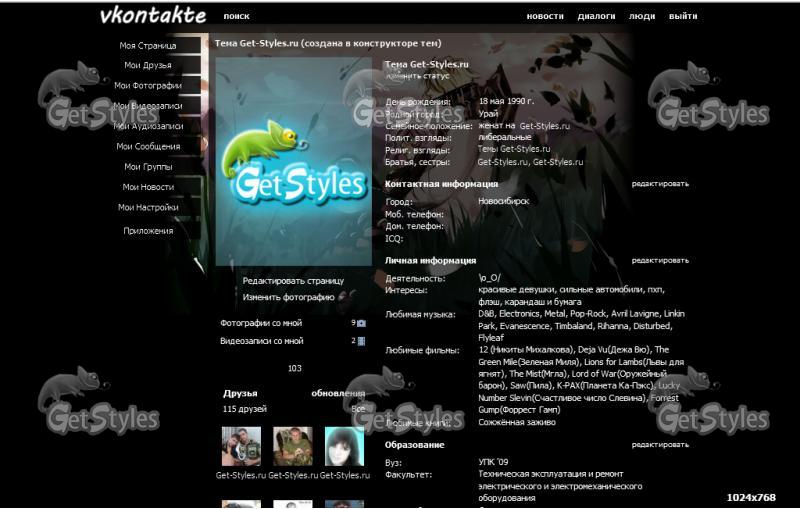Click редактировать next to Личная информация

coord(660,261)
